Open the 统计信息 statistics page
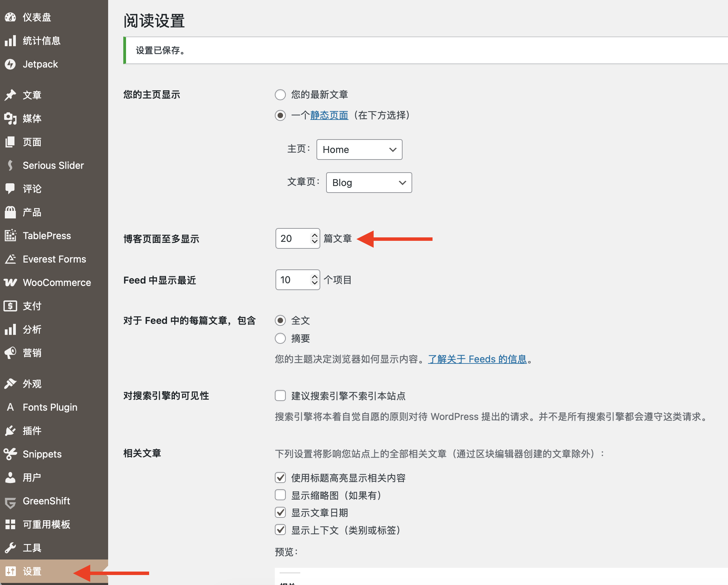Image resolution: width=728 pixels, height=585 pixels. pos(42,41)
